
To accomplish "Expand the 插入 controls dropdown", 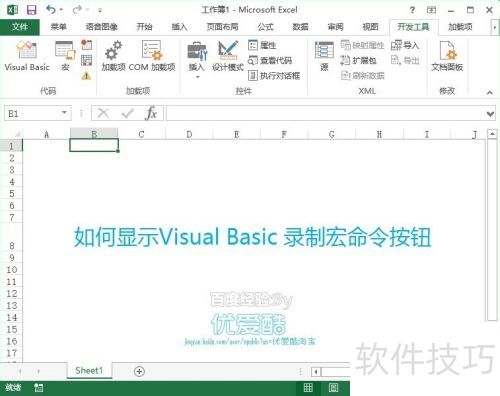I will click(x=198, y=77).
